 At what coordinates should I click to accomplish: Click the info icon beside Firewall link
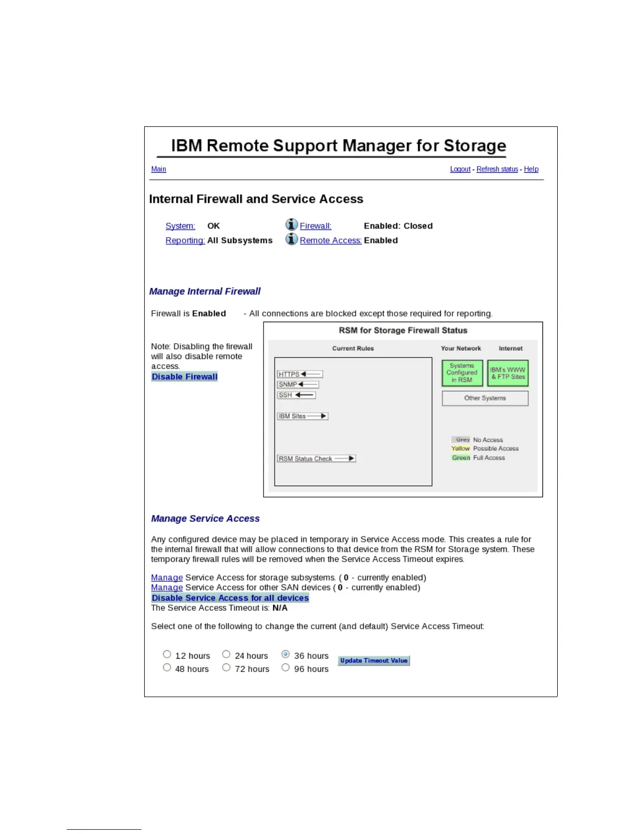(x=291, y=225)
